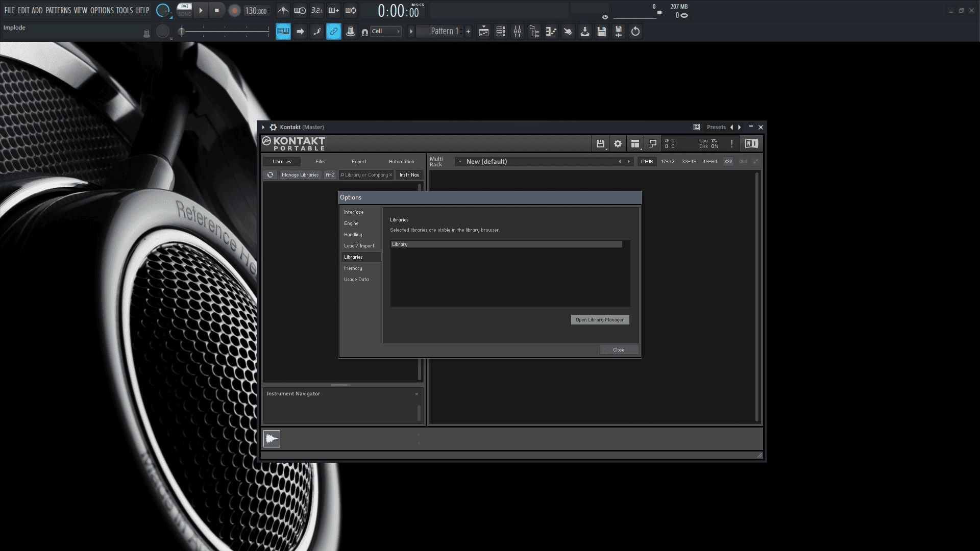Switch to the Automation browser tab
The image size is (980, 551).
coord(402,162)
